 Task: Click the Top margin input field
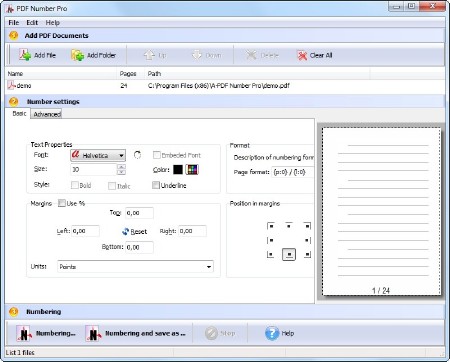click(139, 213)
